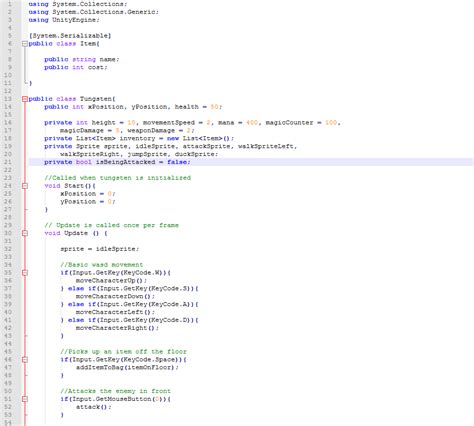Screen dimensions: 474x426
Task: Click 'moveCharacterUp();' call
Action: tap(111, 281)
